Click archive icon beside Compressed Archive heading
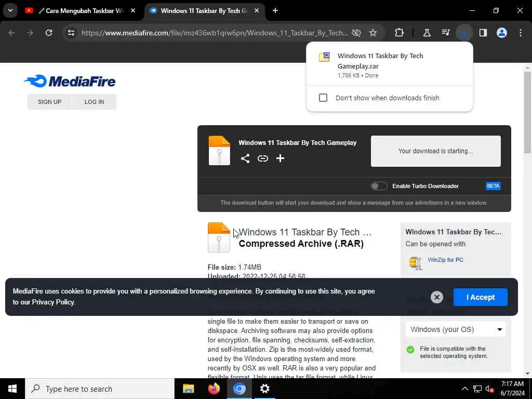 tap(219, 237)
